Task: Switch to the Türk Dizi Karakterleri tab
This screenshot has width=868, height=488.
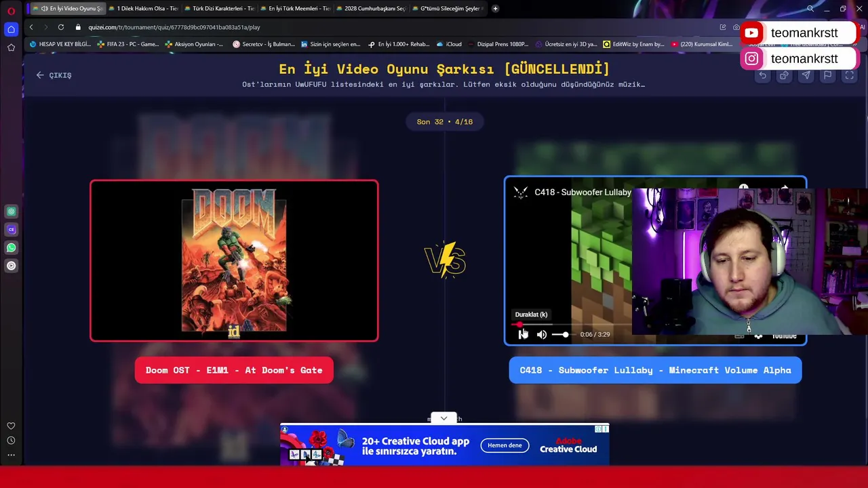Action: 219,8
